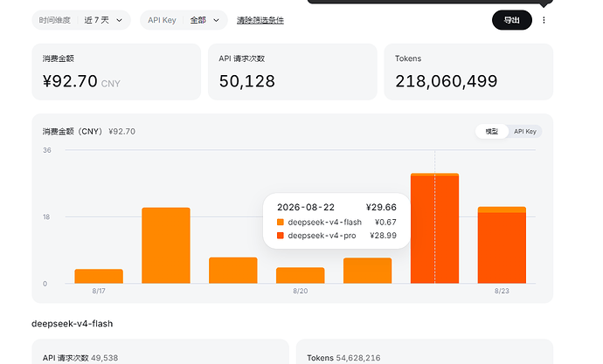Click the tooltip total ¥29.66
The height and width of the screenshot is (364, 603).
(x=381, y=208)
